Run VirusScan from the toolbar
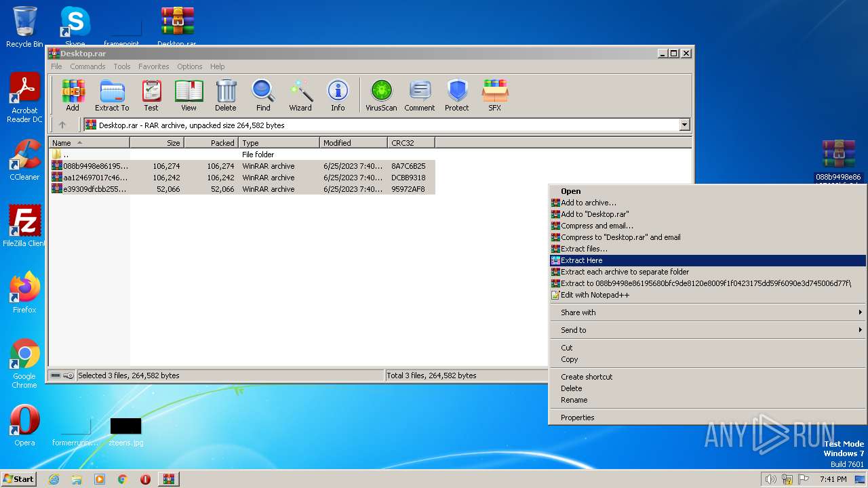The image size is (868, 488). point(381,95)
